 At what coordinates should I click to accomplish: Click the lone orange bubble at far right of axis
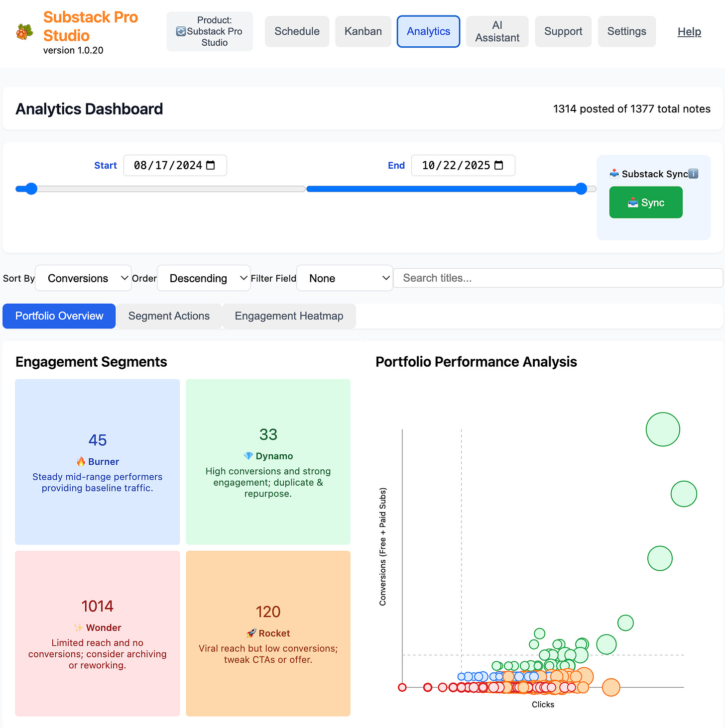tap(611, 687)
